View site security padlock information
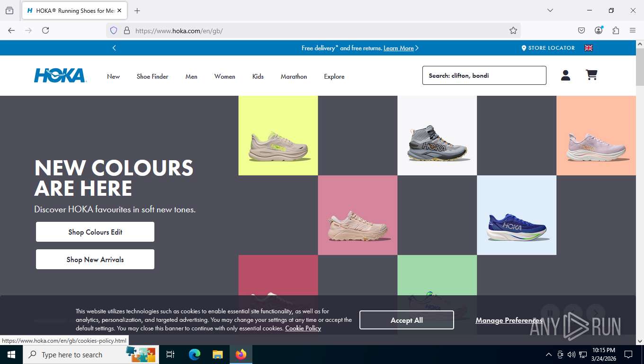 tap(126, 30)
